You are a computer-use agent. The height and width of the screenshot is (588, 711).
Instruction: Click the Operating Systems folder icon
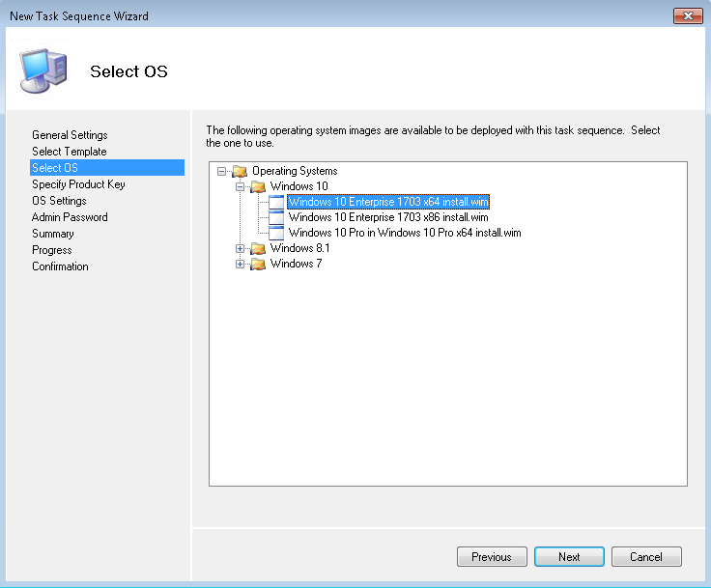pyautogui.click(x=240, y=171)
